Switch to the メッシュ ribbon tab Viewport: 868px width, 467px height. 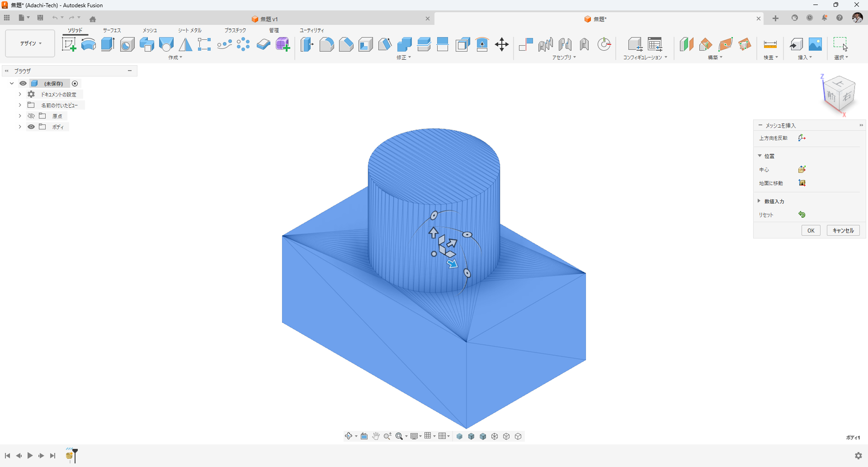tap(150, 30)
